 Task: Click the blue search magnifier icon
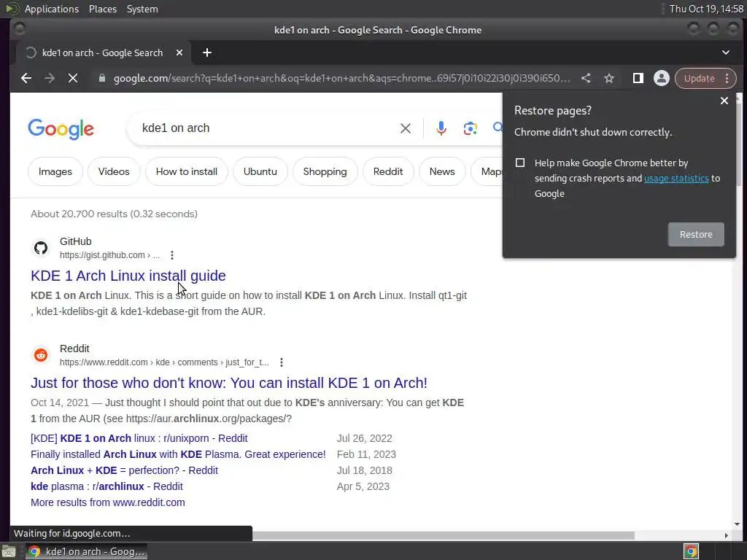pos(498,127)
